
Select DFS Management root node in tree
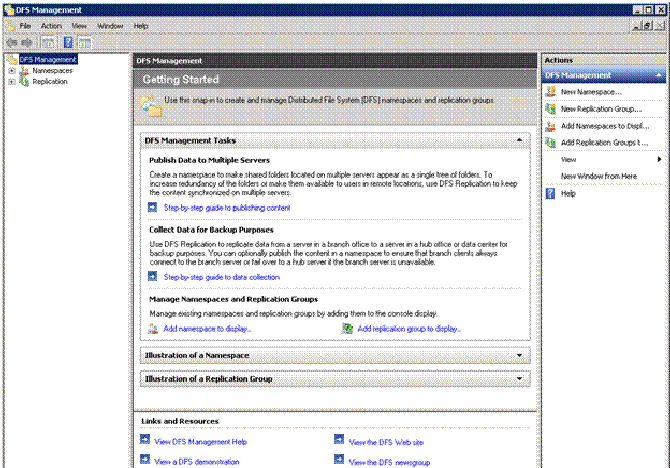coord(47,59)
